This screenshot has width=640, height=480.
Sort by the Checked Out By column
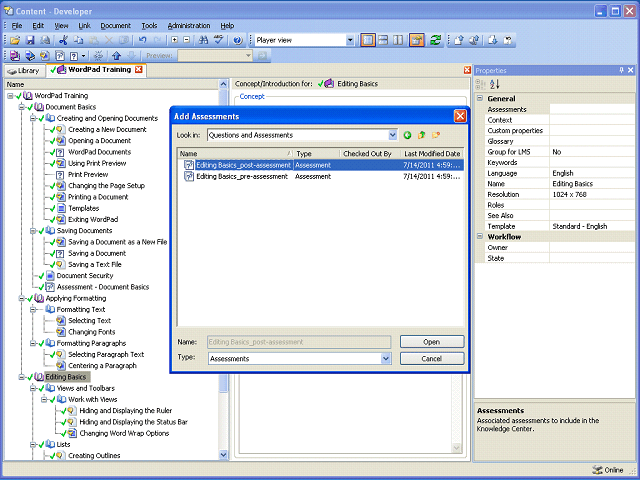coord(370,154)
